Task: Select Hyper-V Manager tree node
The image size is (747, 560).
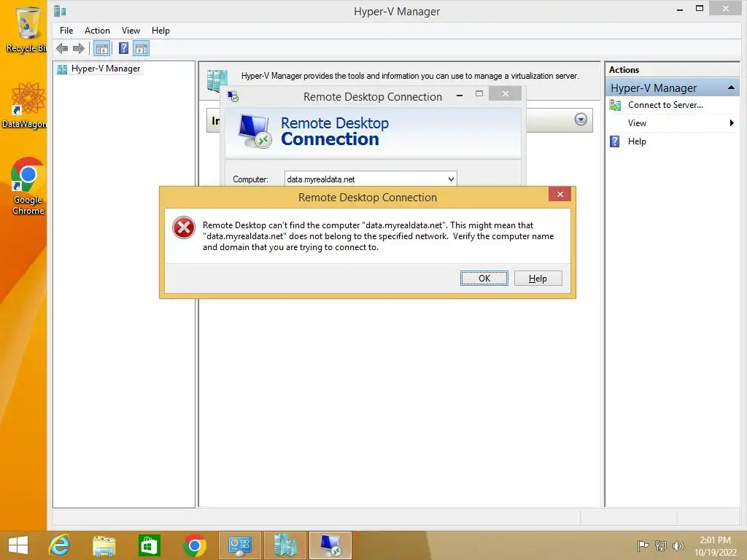Action: click(105, 69)
